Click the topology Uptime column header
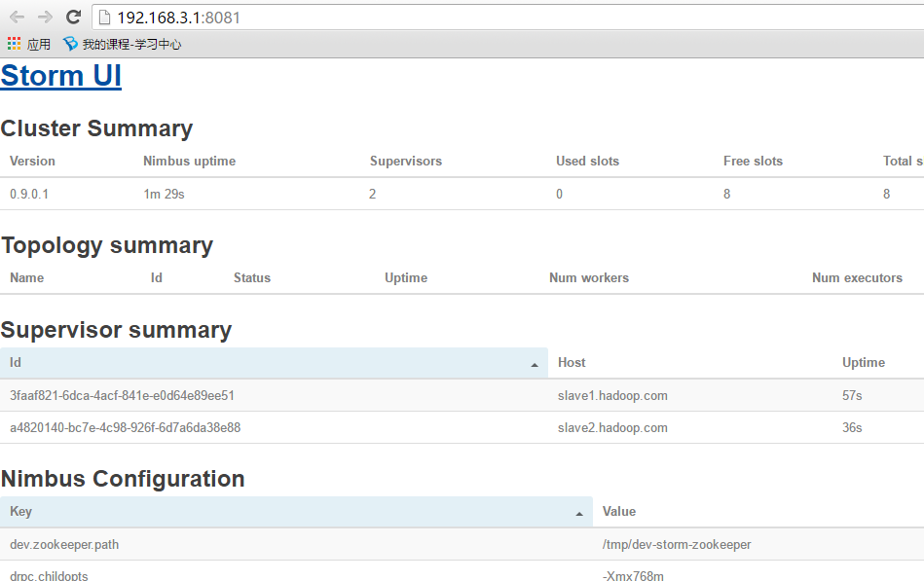 coord(406,277)
